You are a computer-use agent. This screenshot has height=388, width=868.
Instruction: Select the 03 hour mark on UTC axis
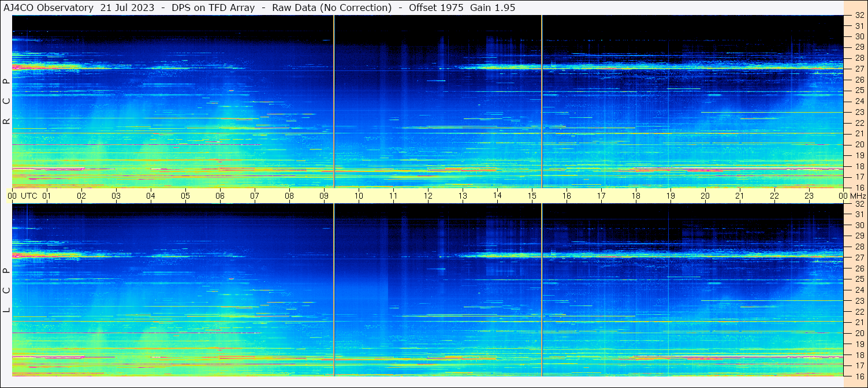116,196
